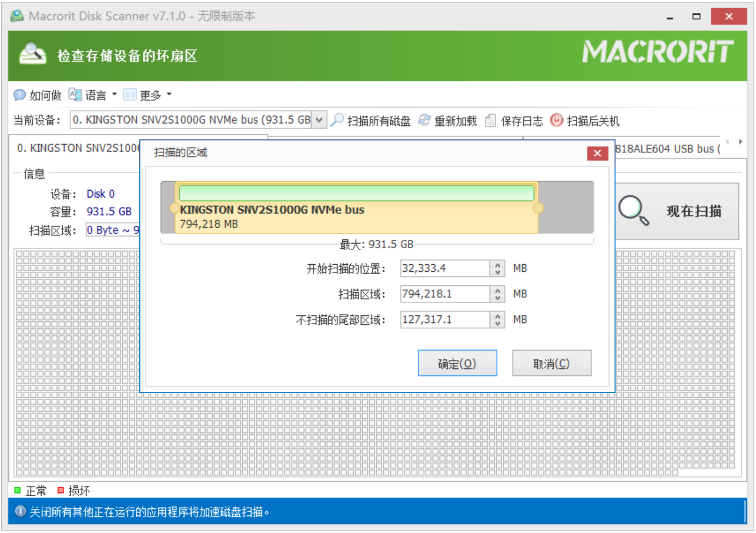756x533 pixels.
Task: Click the 保存日志 document icon
Action: (x=491, y=121)
